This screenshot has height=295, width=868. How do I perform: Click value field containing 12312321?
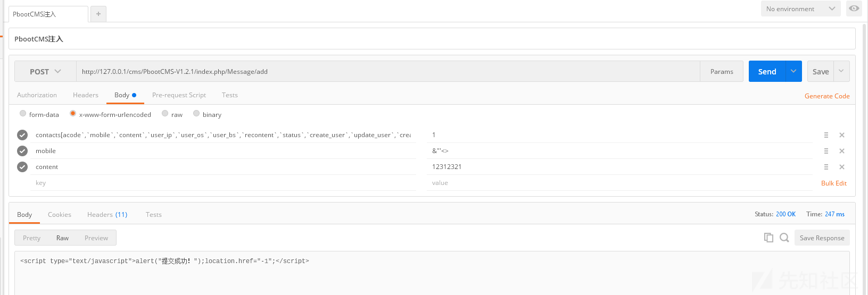tap(619, 167)
